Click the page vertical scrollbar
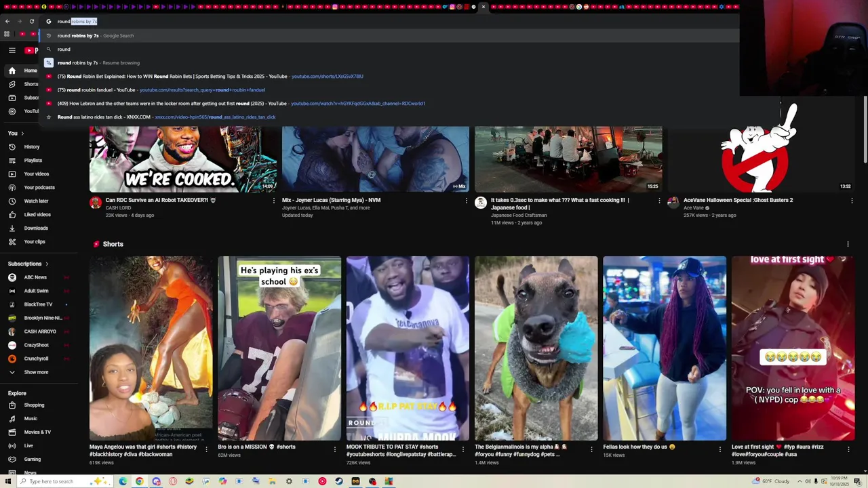 [x=865, y=129]
